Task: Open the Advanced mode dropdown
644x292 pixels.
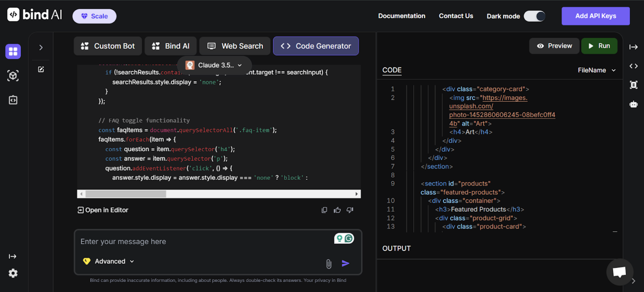Action: coord(109,261)
